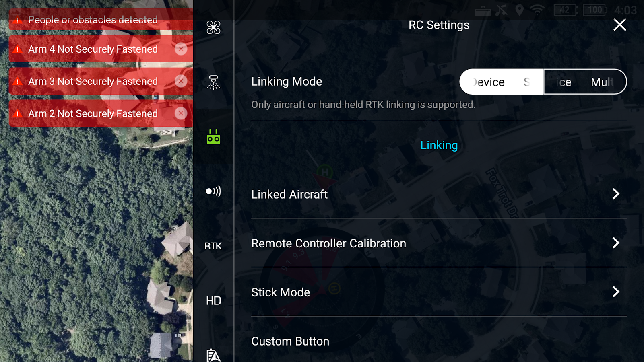Start Linking the remote controller

439,145
